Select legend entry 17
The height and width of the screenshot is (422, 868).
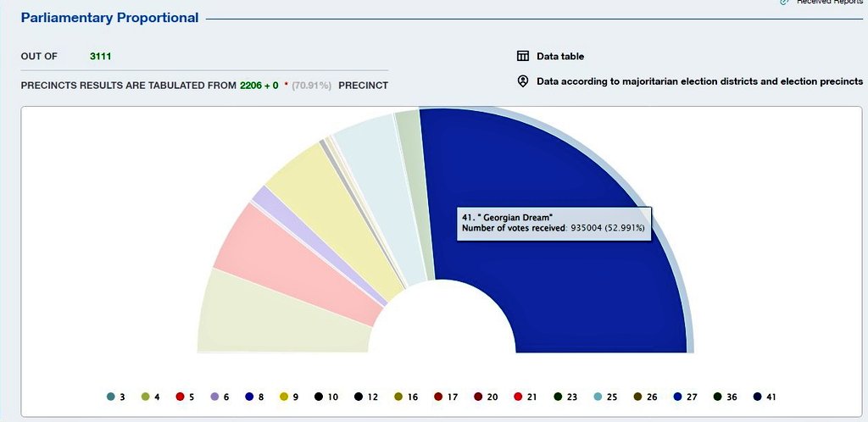pyautogui.click(x=446, y=397)
